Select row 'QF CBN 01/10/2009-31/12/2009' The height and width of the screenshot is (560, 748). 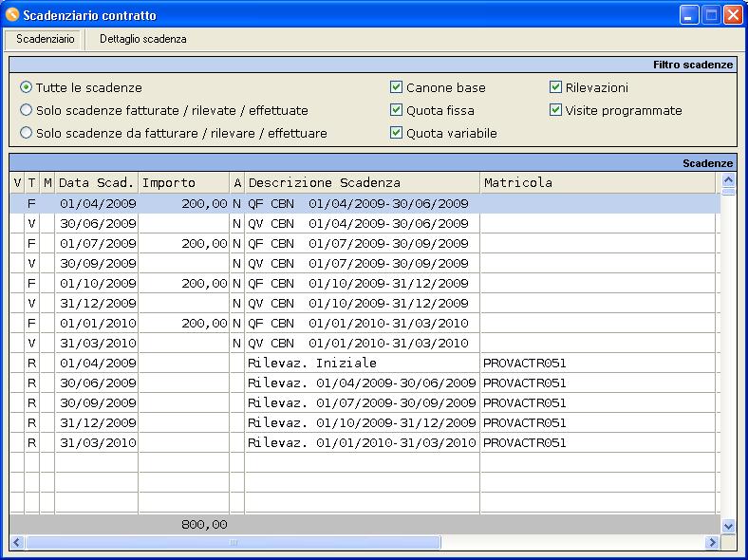click(x=365, y=284)
